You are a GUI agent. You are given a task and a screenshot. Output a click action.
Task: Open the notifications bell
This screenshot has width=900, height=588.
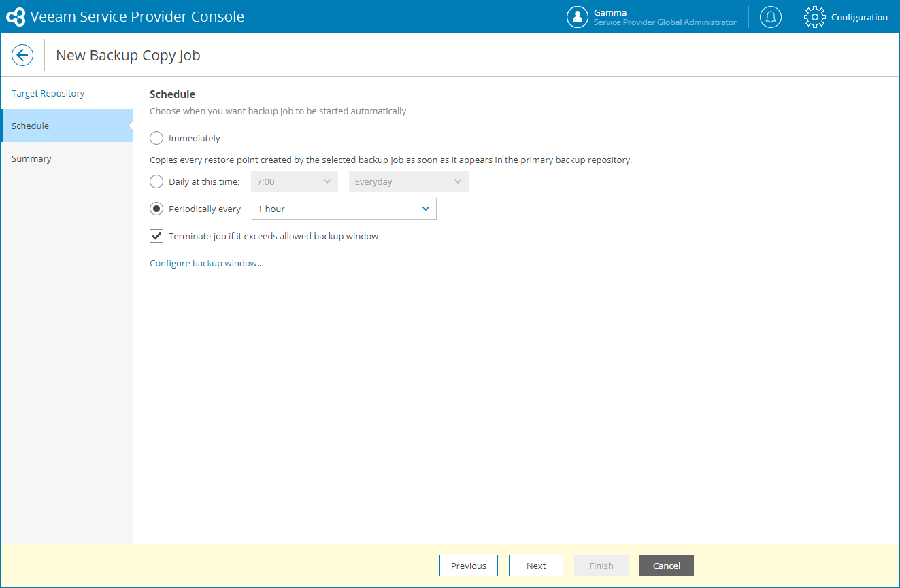click(x=771, y=17)
